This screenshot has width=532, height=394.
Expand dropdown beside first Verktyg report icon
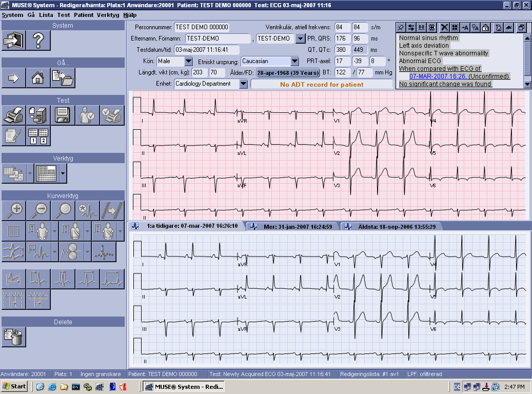point(30,173)
